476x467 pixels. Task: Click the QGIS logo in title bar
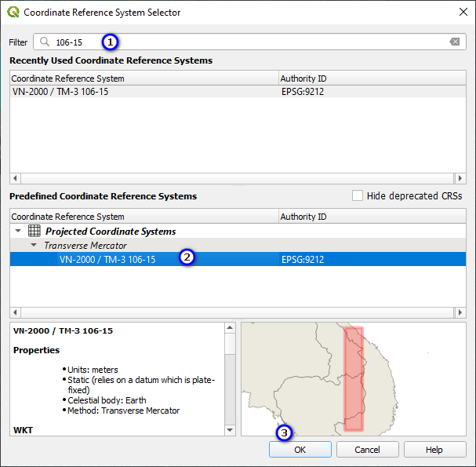(13, 12)
